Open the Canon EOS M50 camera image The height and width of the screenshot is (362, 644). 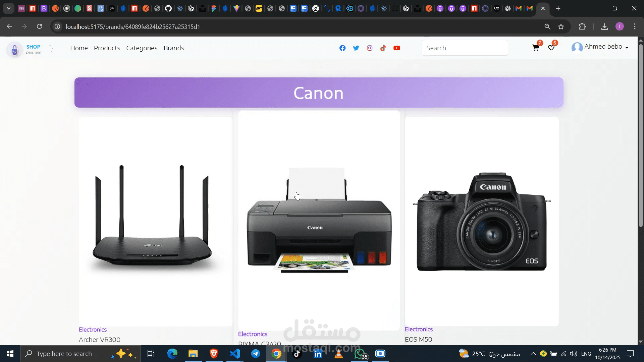tap(482, 221)
